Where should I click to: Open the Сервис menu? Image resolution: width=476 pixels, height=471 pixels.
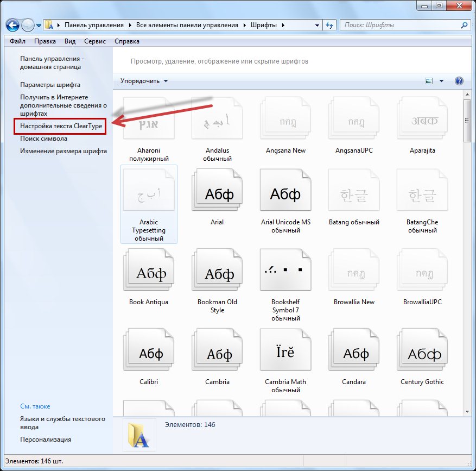point(95,41)
